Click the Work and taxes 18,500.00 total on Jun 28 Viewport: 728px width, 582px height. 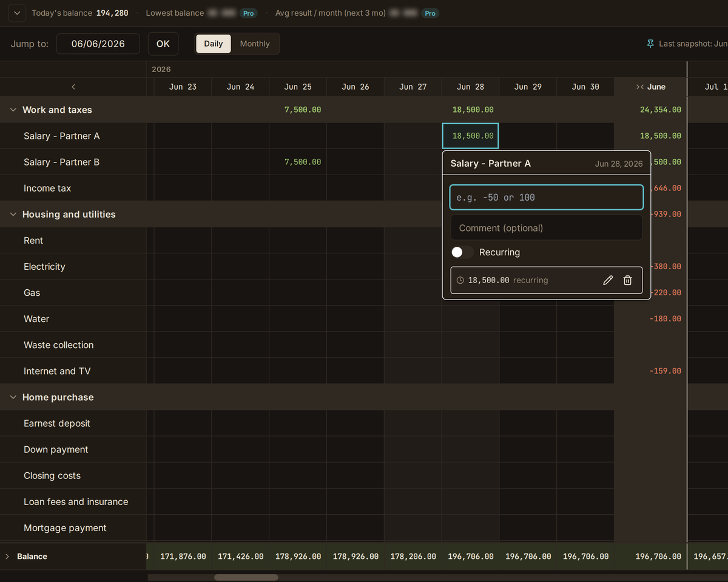(473, 110)
